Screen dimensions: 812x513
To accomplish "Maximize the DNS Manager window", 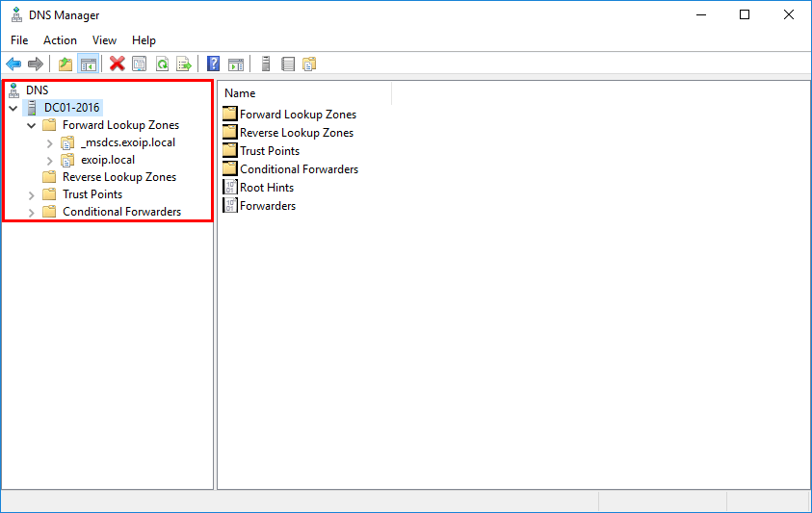I will [x=745, y=15].
